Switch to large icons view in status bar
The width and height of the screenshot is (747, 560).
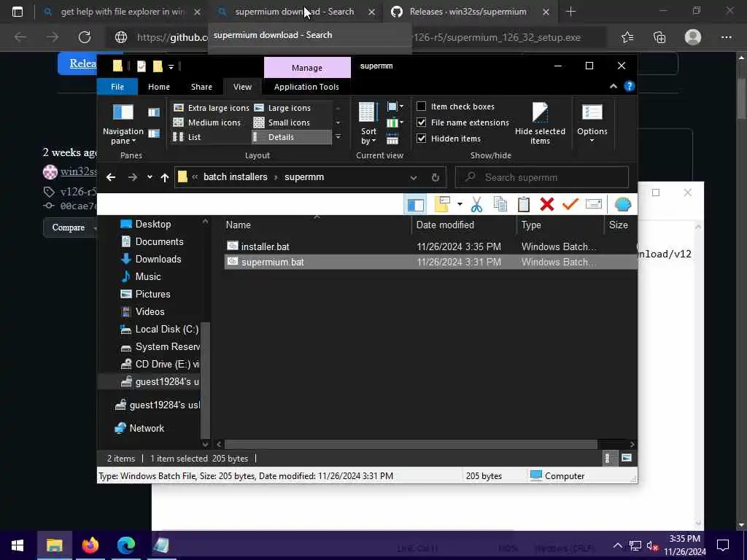[626, 458]
